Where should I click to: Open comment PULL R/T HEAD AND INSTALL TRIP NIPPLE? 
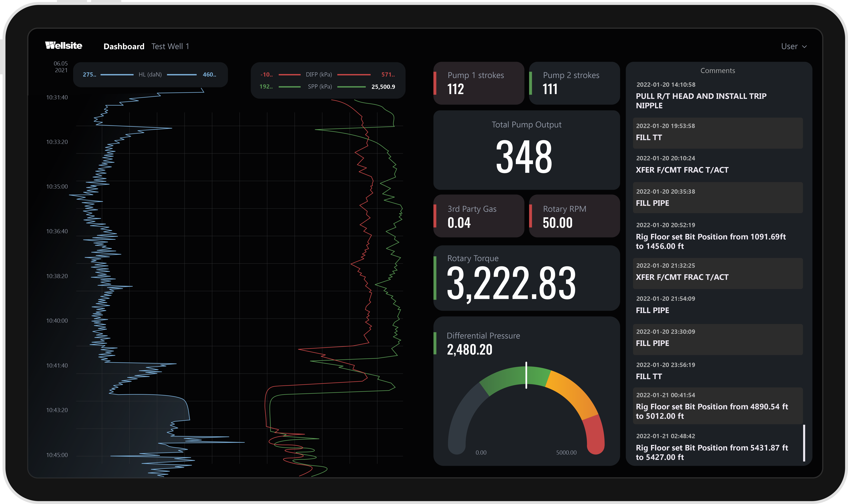click(718, 96)
